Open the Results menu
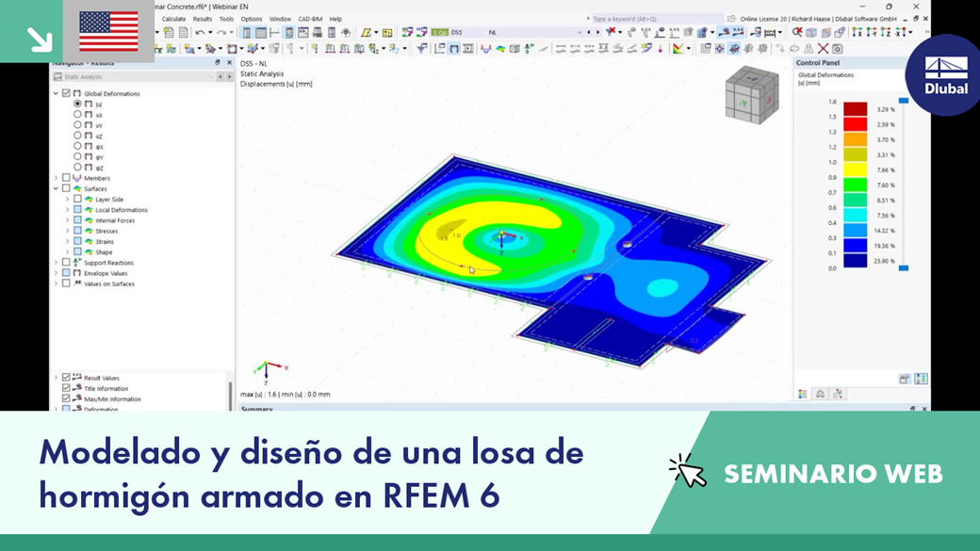 (x=202, y=17)
